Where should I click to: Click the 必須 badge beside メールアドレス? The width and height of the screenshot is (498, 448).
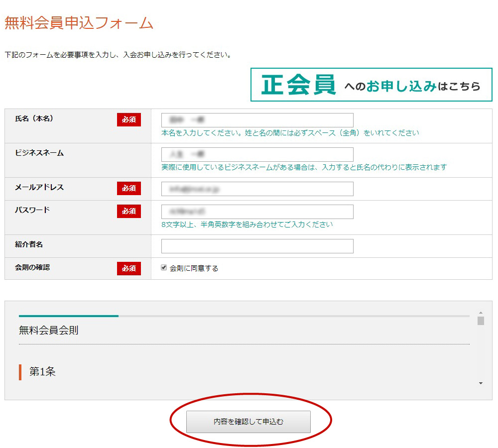tap(129, 188)
